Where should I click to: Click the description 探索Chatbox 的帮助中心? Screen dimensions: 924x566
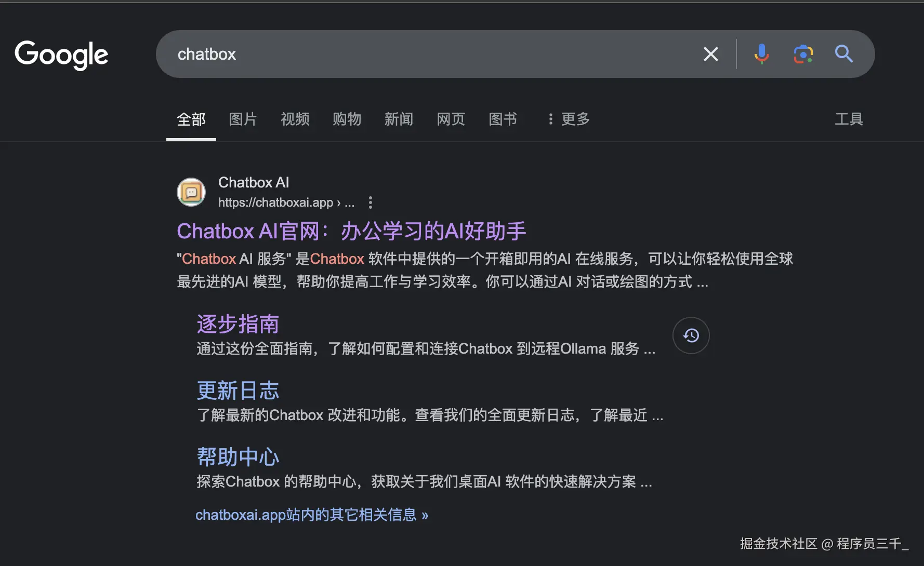[x=424, y=481]
